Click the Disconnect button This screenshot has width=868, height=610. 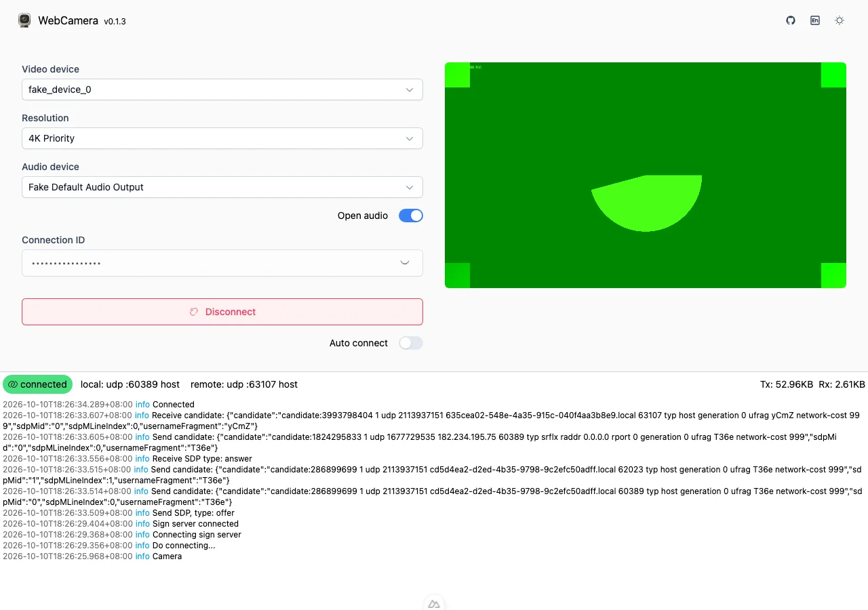click(x=222, y=312)
